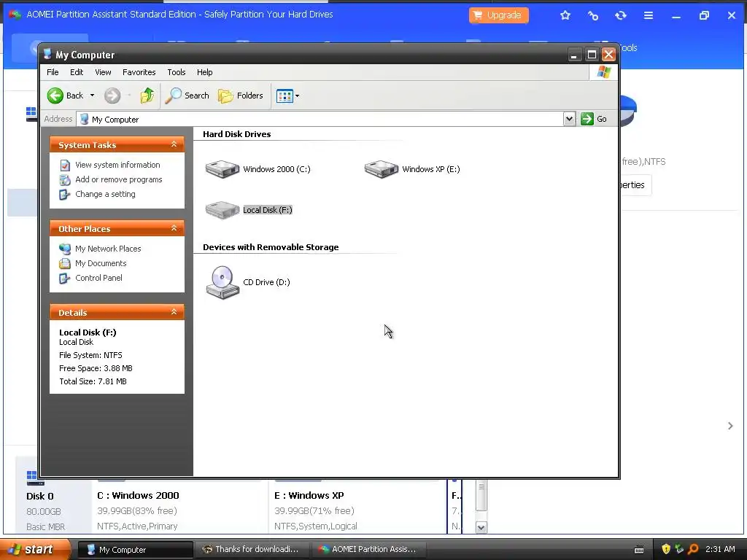Open the AOMEI hamburger menu

click(649, 16)
